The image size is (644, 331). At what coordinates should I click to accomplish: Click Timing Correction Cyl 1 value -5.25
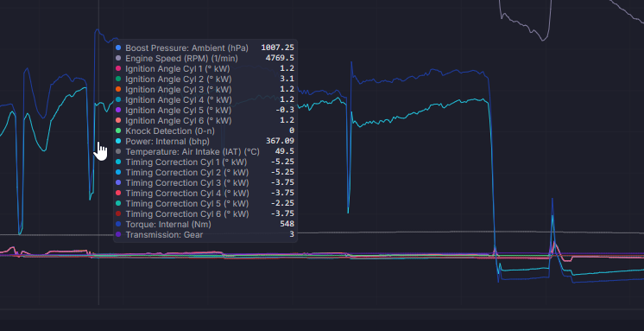click(282, 162)
